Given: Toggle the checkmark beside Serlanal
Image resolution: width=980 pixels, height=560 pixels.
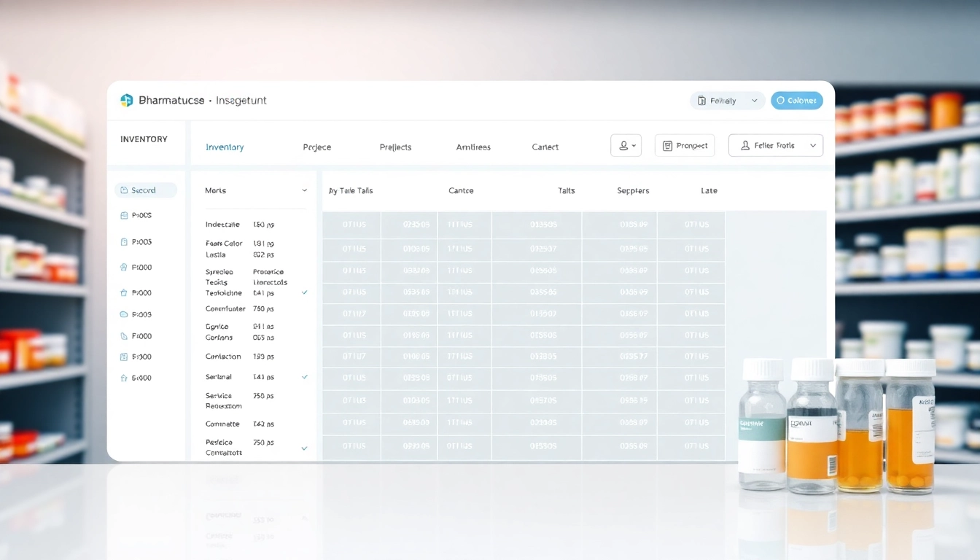Looking at the screenshot, I should coord(304,377).
